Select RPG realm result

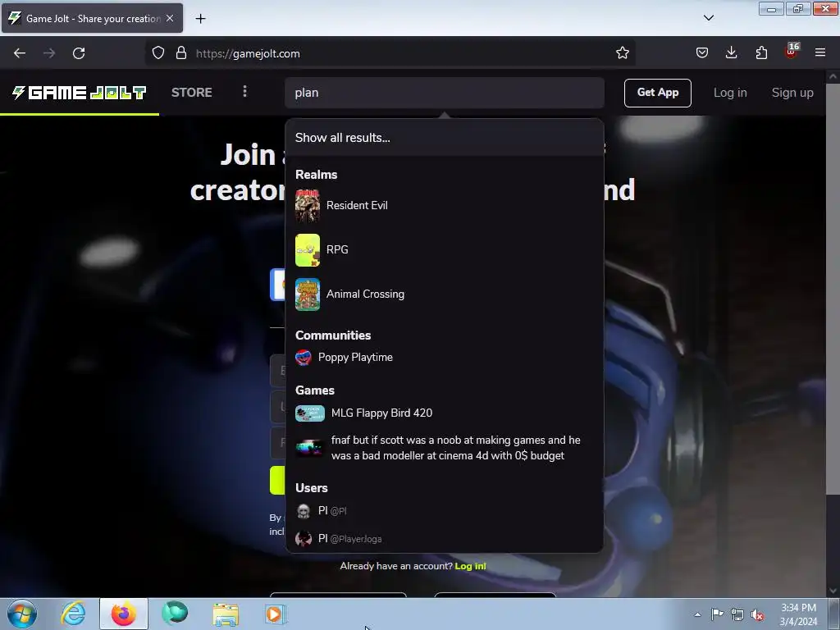[x=445, y=250]
